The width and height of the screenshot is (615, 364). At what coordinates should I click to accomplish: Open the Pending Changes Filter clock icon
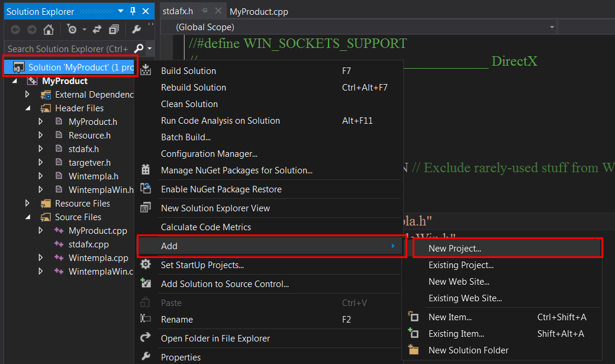point(72,30)
